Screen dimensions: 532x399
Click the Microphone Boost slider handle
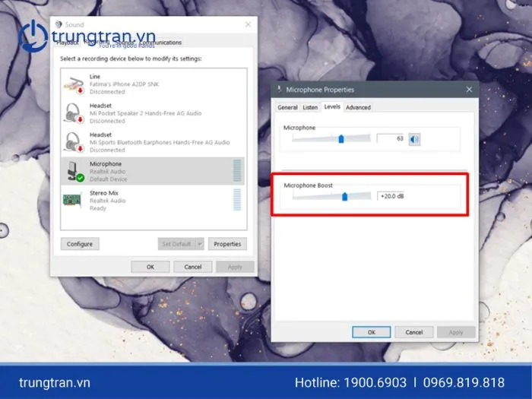coord(345,196)
